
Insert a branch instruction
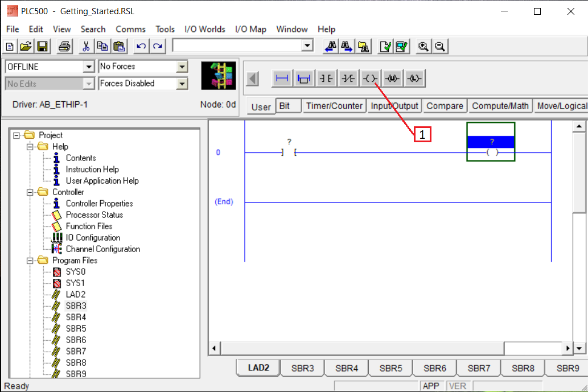coord(304,79)
